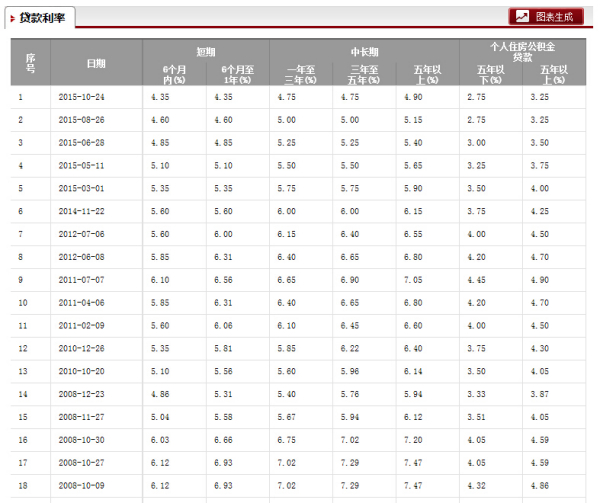Click the red arrow beside 贷款利率
This screenshot has width=600, height=503.
click(12, 18)
